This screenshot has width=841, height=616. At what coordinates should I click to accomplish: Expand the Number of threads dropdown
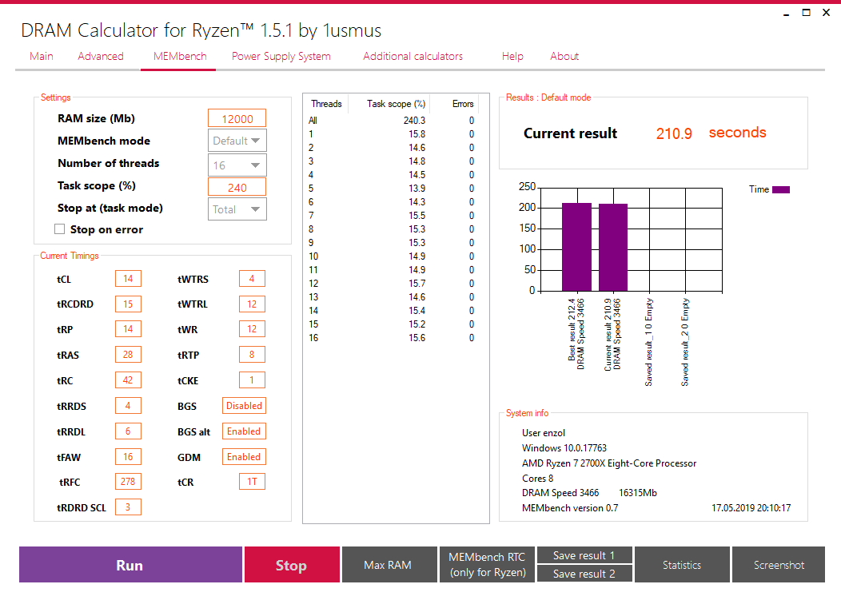[237, 165]
